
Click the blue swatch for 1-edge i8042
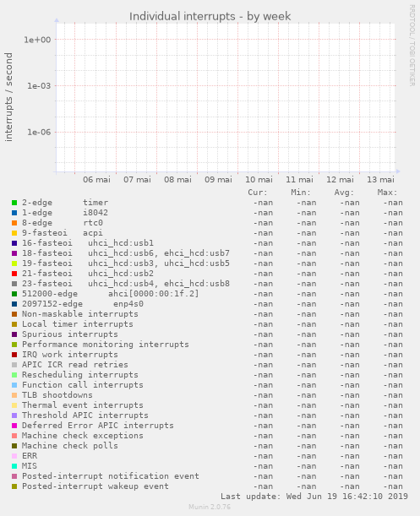coord(14,213)
